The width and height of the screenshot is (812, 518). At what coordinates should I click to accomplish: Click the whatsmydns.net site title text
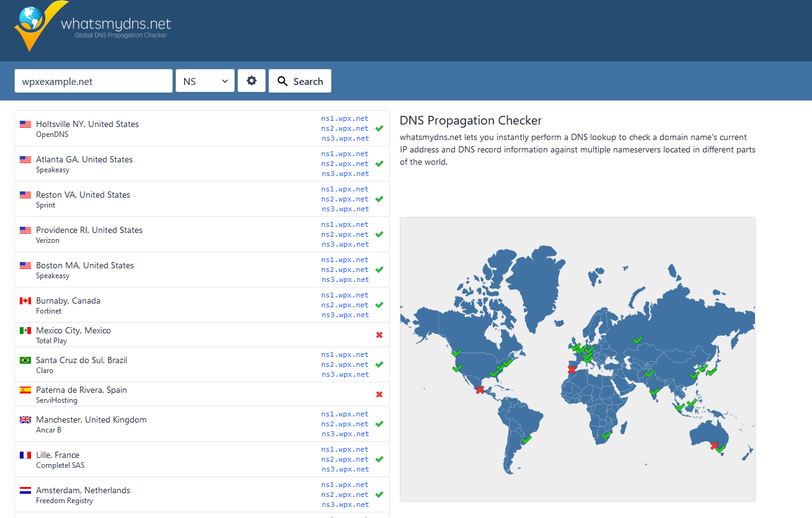[116, 24]
